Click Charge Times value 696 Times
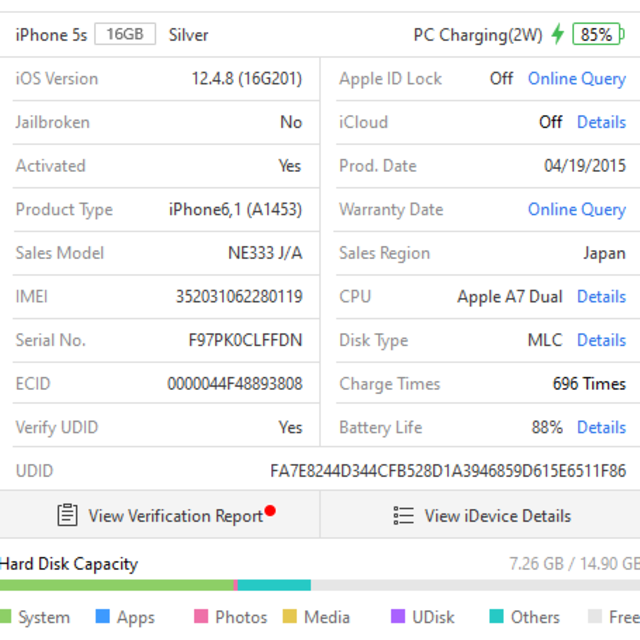The height and width of the screenshot is (640, 640). point(589,384)
